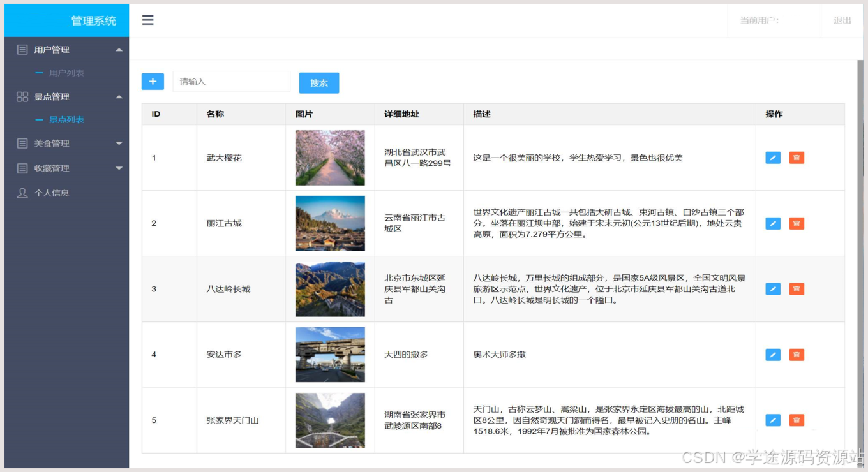Delete the 丽江古城 row with trash icon
The image size is (868, 472).
point(797,223)
